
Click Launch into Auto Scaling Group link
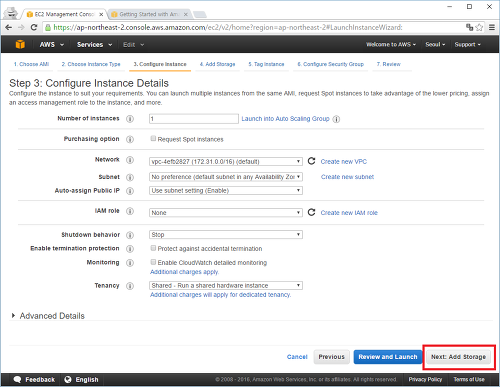(285, 119)
